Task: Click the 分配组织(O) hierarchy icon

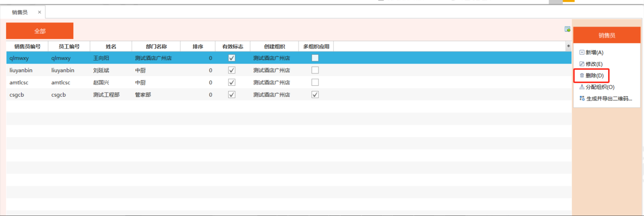Action: coord(582,87)
